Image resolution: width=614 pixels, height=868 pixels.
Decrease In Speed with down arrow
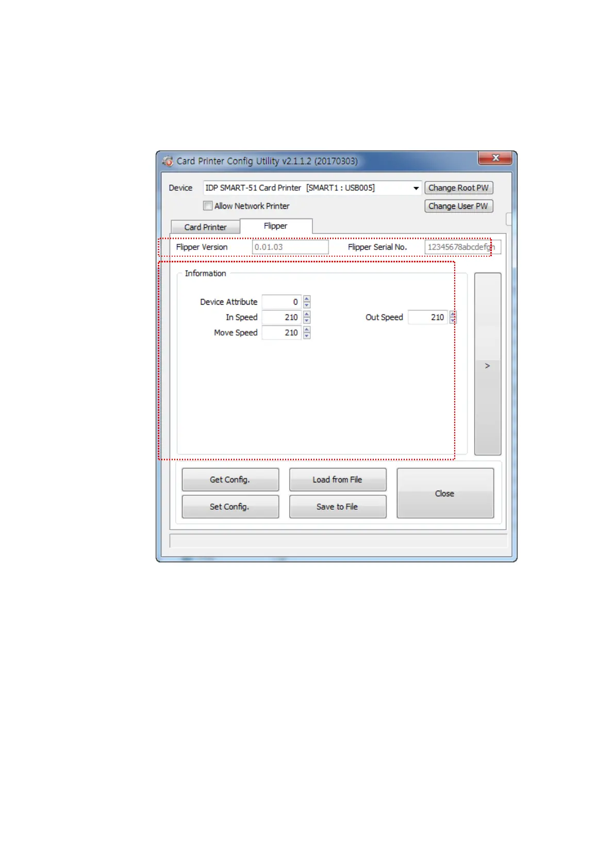(307, 321)
